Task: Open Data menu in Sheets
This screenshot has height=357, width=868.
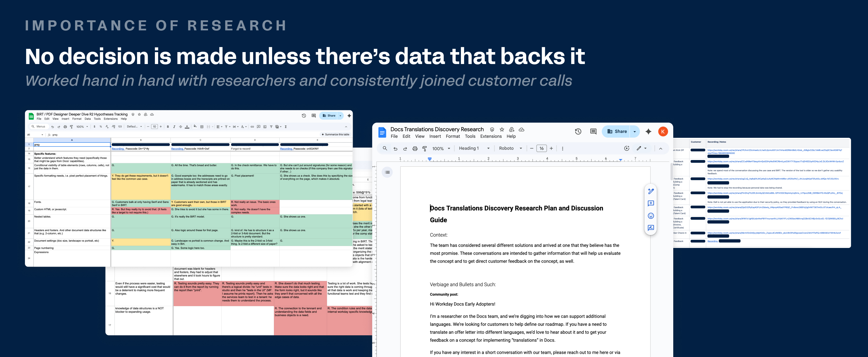Action: tap(88, 119)
